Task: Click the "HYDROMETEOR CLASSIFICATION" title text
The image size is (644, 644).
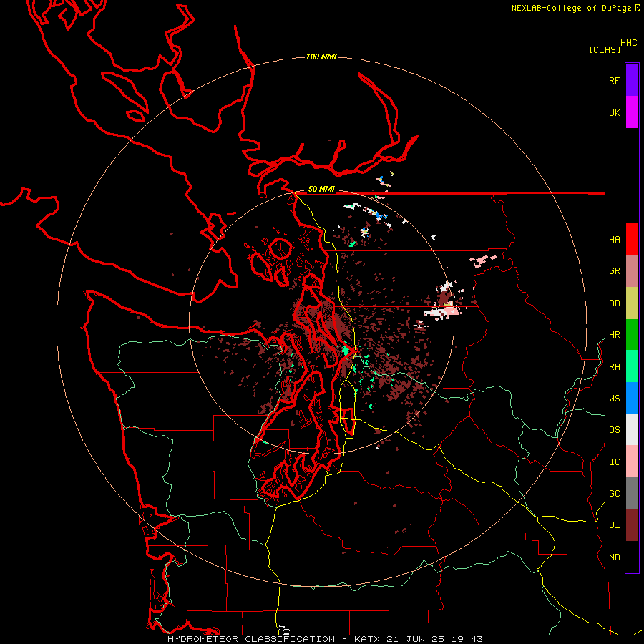Action: point(251,639)
